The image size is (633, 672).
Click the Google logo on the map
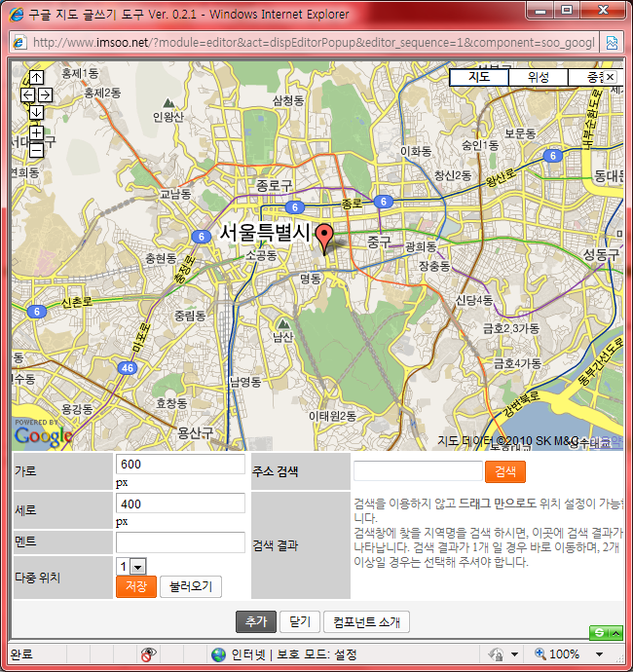click(43, 435)
